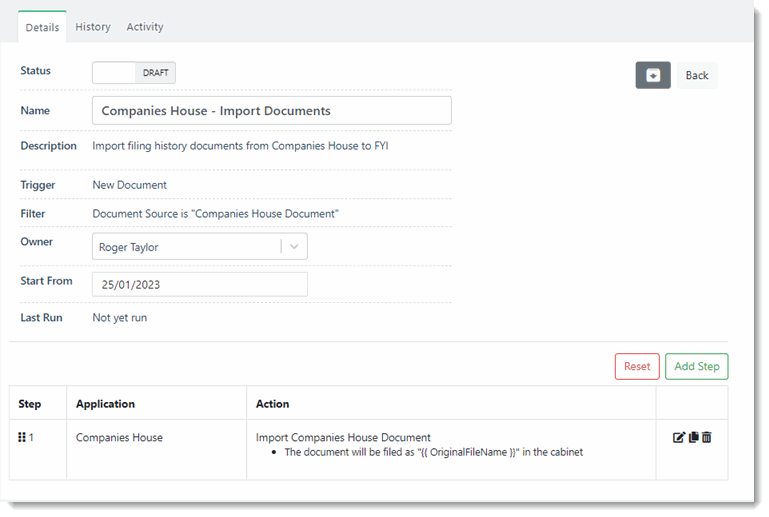Click the Action column header
The width and height of the screenshot is (769, 517).
pos(272,404)
